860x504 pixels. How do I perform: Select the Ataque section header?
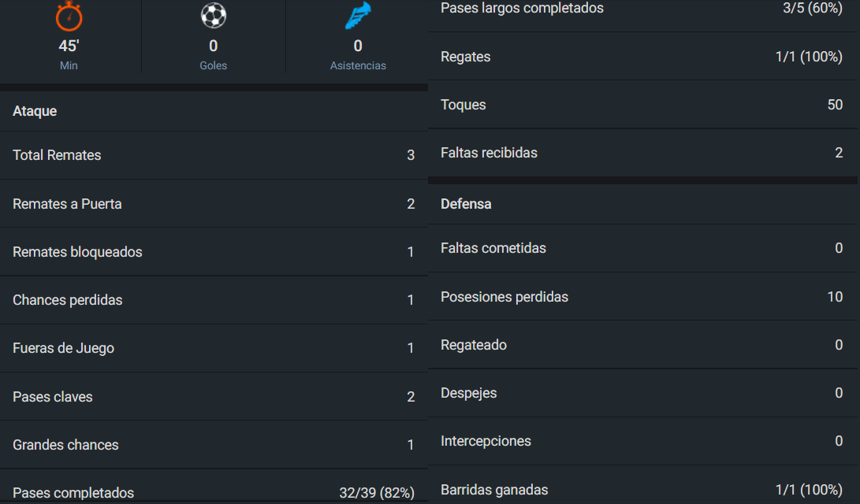point(35,111)
